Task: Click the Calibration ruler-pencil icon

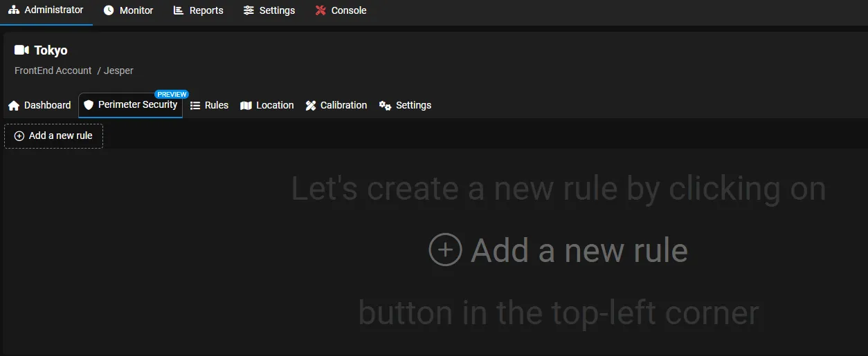Action: pos(311,106)
